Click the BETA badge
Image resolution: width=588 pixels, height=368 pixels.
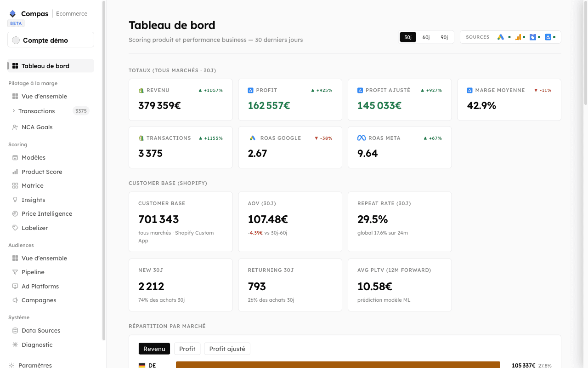tap(16, 23)
